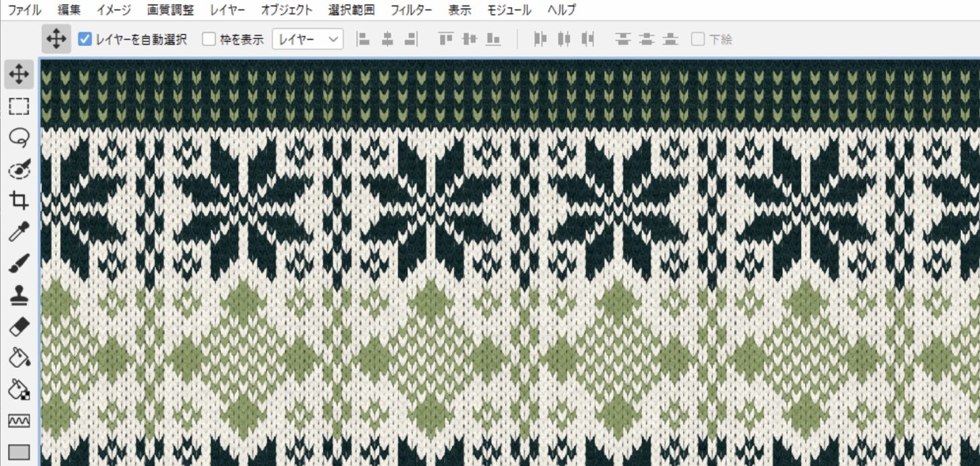Image resolution: width=980 pixels, height=466 pixels.
Task: Align layers to horizontal centers
Action: 387,39
